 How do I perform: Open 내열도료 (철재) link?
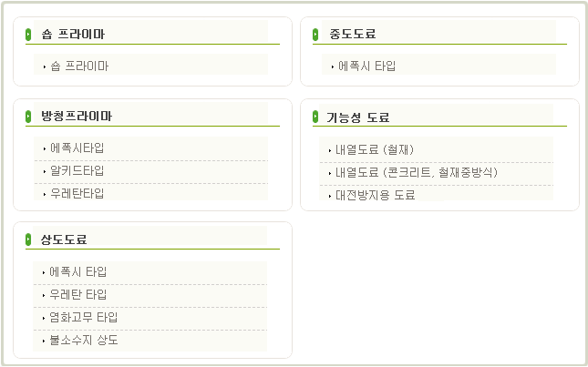375,150
